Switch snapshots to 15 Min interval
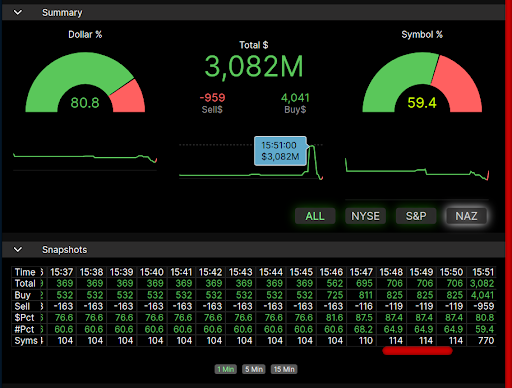This screenshot has height=388, width=512. point(284,369)
